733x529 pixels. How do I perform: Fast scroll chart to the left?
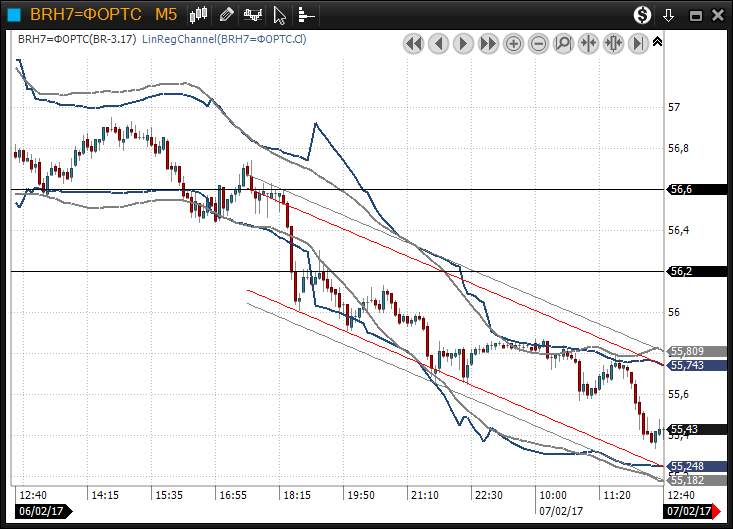(x=414, y=43)
